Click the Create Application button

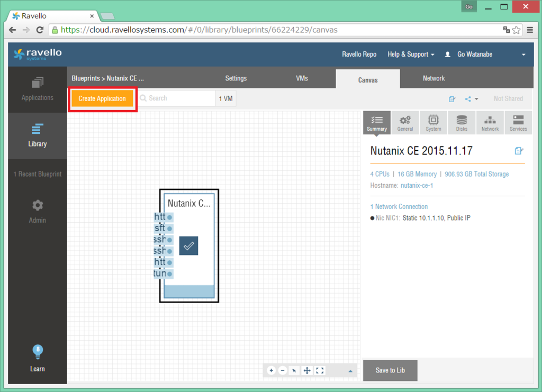click(x=102, y=99)
